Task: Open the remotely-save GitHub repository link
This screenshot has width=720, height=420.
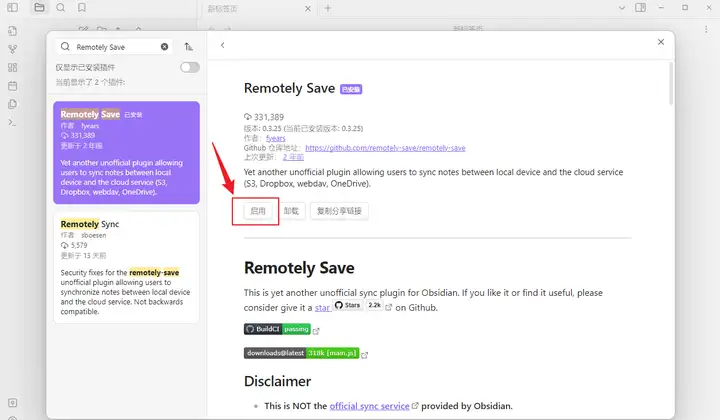Action: pyautogui.click(x=385, y=148)
